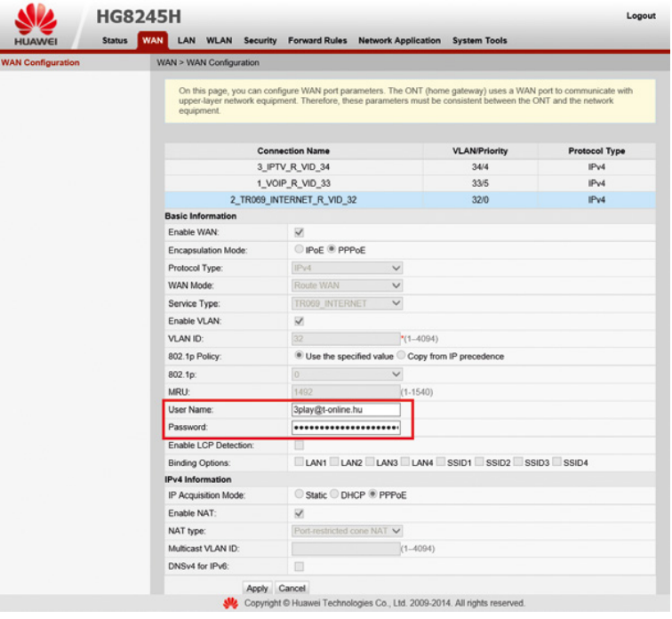
Task: Open the WAN Mode dropdown
Action: pos(347,285)
